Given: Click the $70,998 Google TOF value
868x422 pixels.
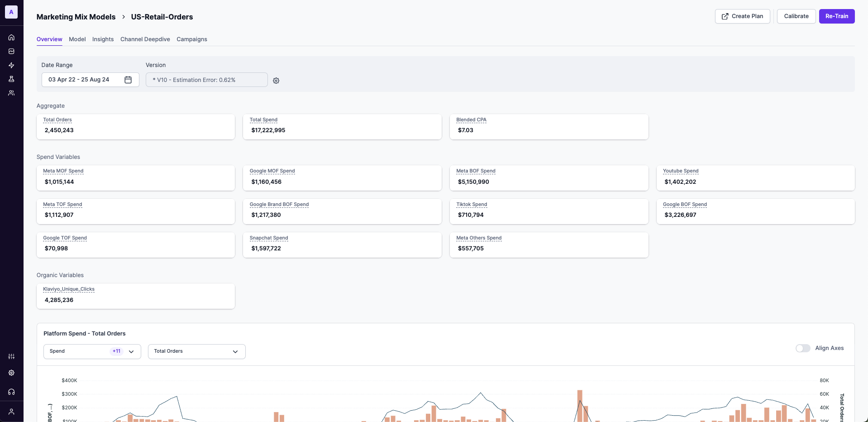Looking at the screenshot, I should [x=56, y=249].
